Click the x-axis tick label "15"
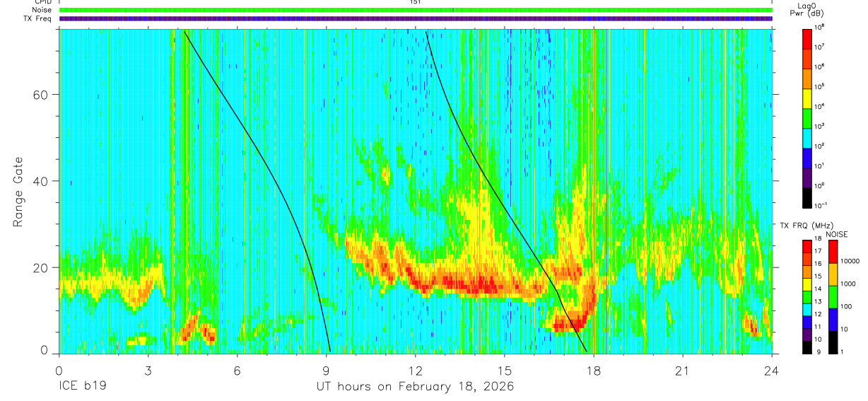The height and width of the screenshot is (401, 868). (505, 371)
